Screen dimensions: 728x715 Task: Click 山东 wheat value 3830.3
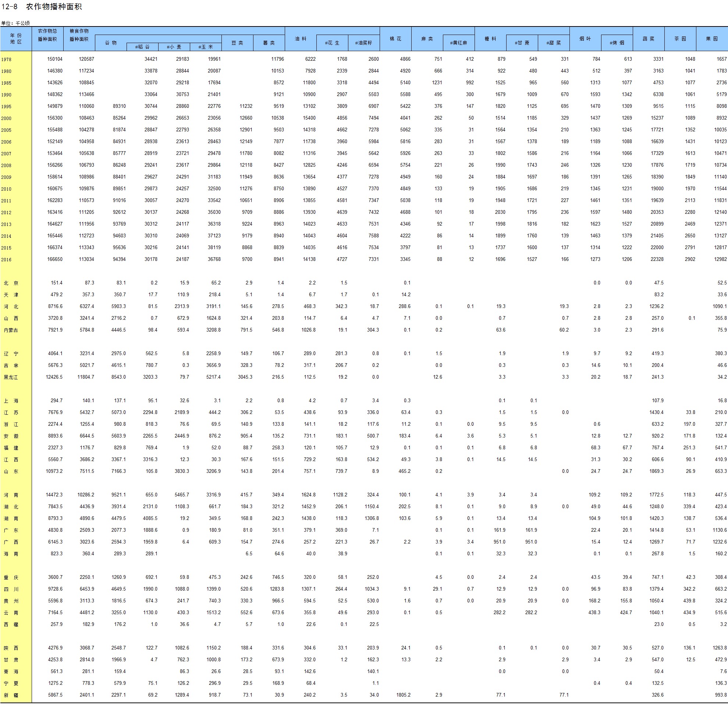click(x=182, y=471)
